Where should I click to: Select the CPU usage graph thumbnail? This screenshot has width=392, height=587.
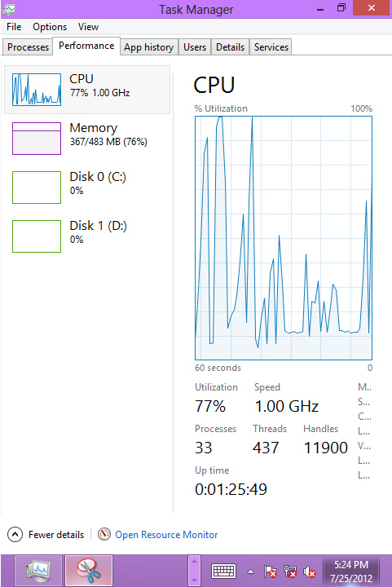[37, 90]
